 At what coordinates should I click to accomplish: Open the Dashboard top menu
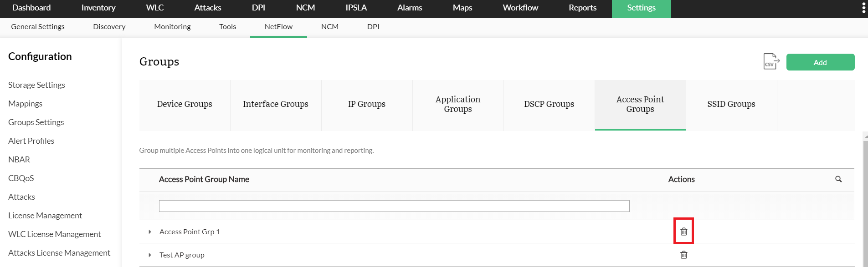coord(31,8)
